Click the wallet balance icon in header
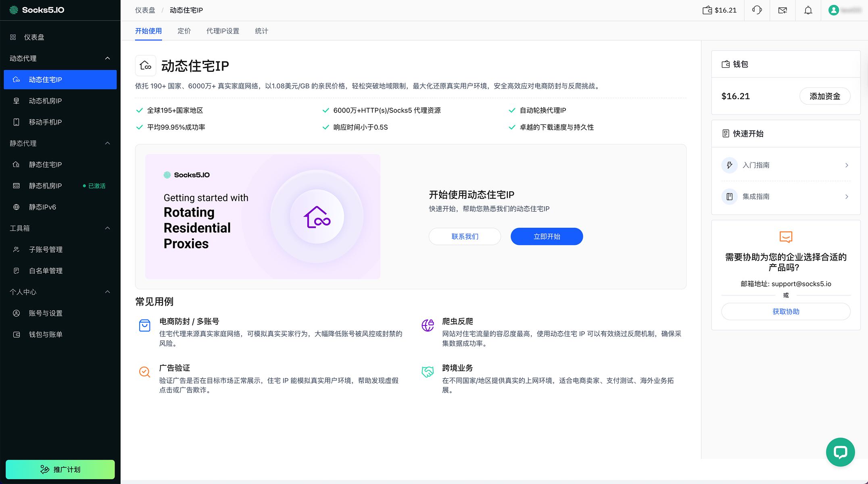 coord(707,10)
